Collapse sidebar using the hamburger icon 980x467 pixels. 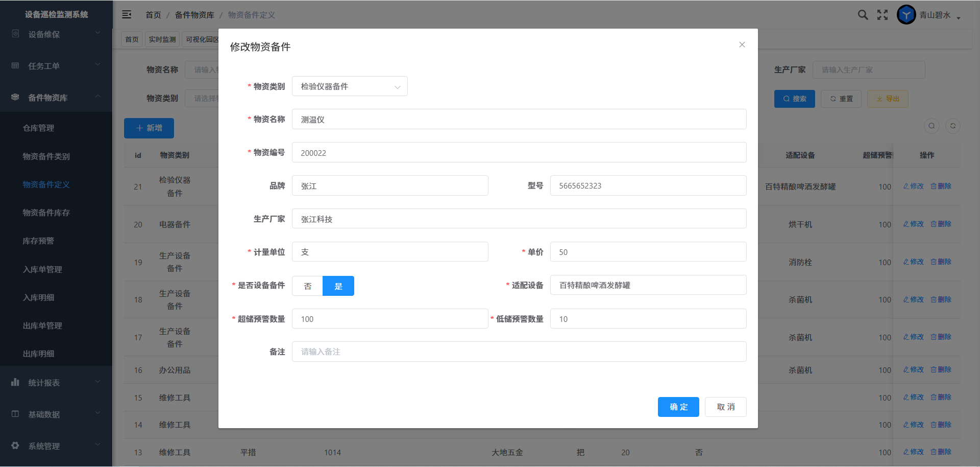coord(127,15)
